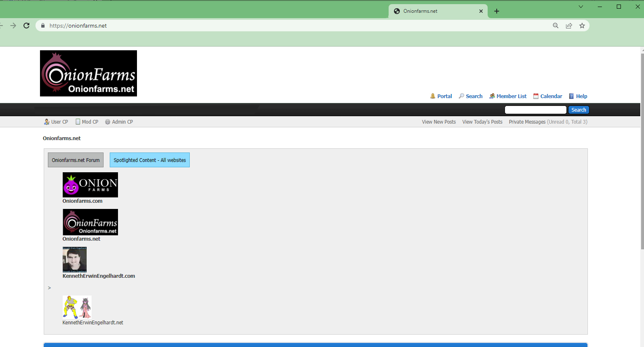Click the Portal bell icon
This screenshot has height=347, width=644.
433,96
